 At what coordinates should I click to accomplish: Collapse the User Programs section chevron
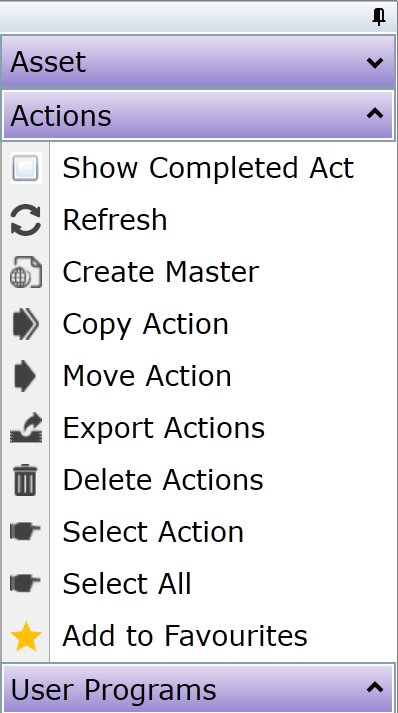click(375, 688)
